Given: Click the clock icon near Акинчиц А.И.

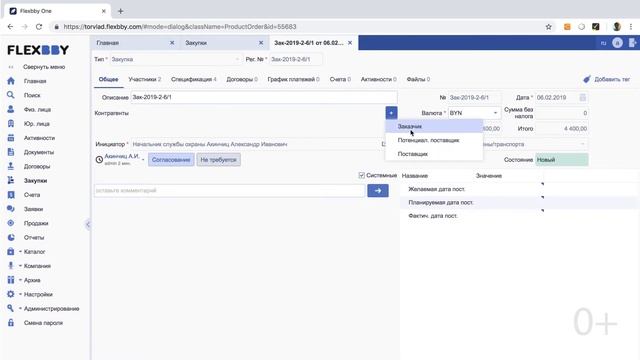Looking at the screenshot, I should point(99,160).
